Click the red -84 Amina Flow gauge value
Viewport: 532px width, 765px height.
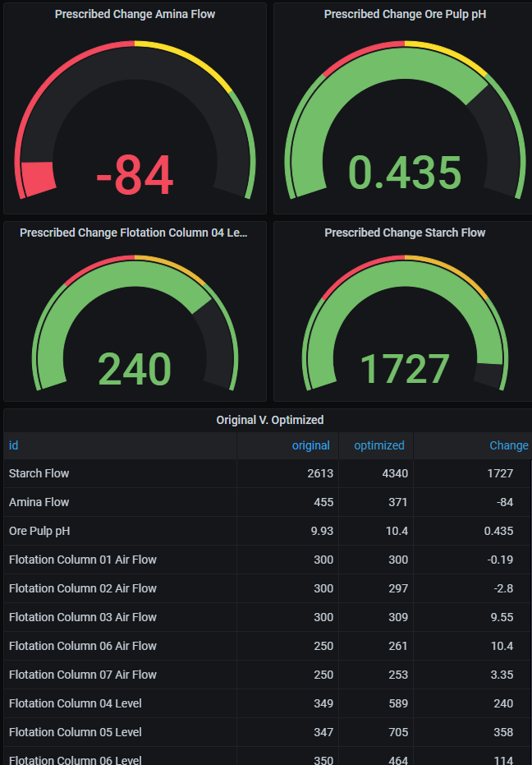pos(135,175)
